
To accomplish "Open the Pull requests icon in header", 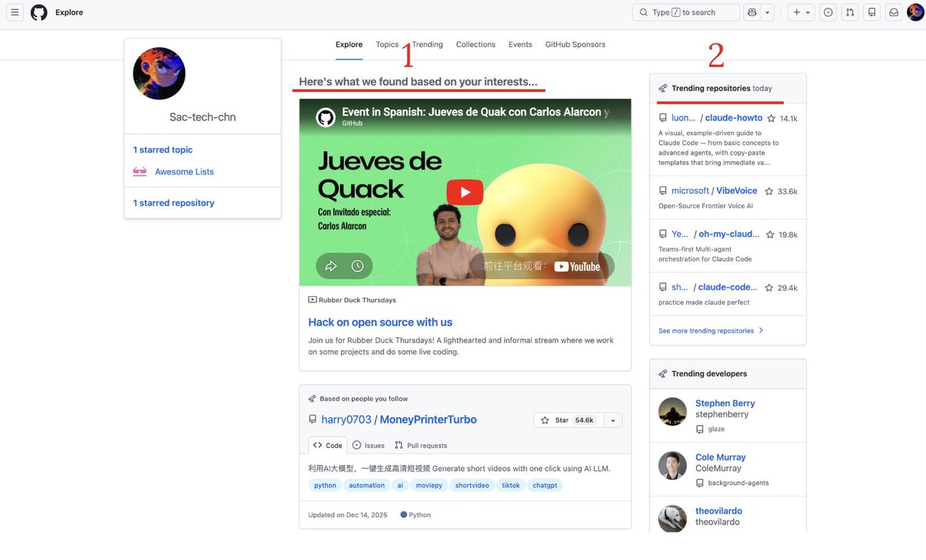I will coord(850,12).
